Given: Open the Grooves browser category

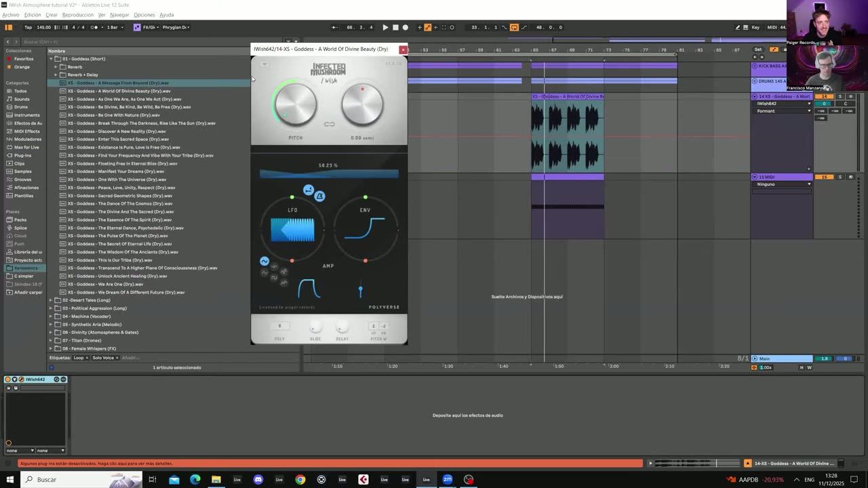Looking at the screenshot, I should click(x=22, y=180).
